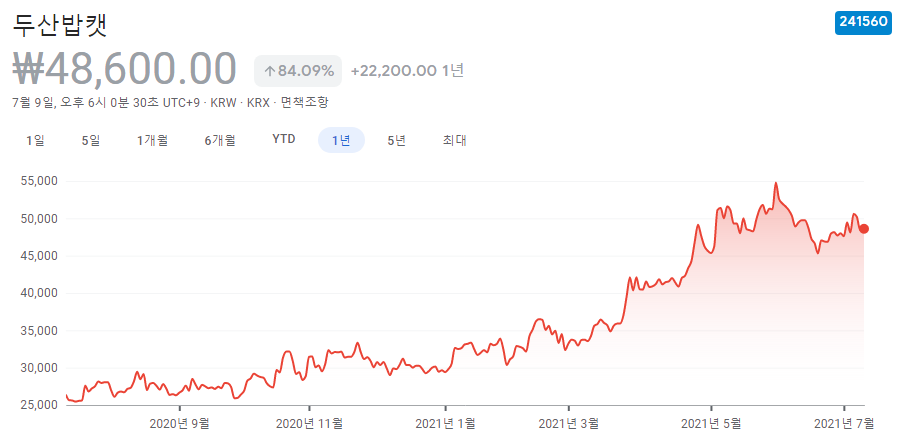
Task: Click the 40,000 y-axis label
Action: click(38, 294)
